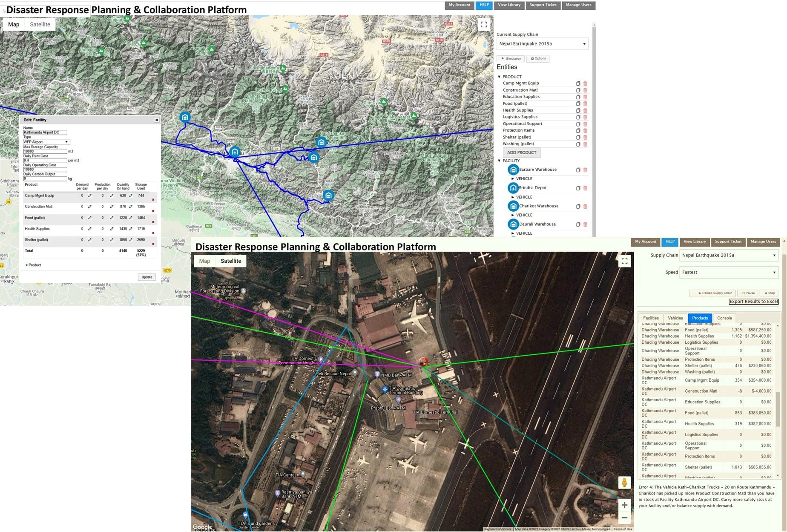
Task: Pause the running simulation
Action: tap(748, 293)
